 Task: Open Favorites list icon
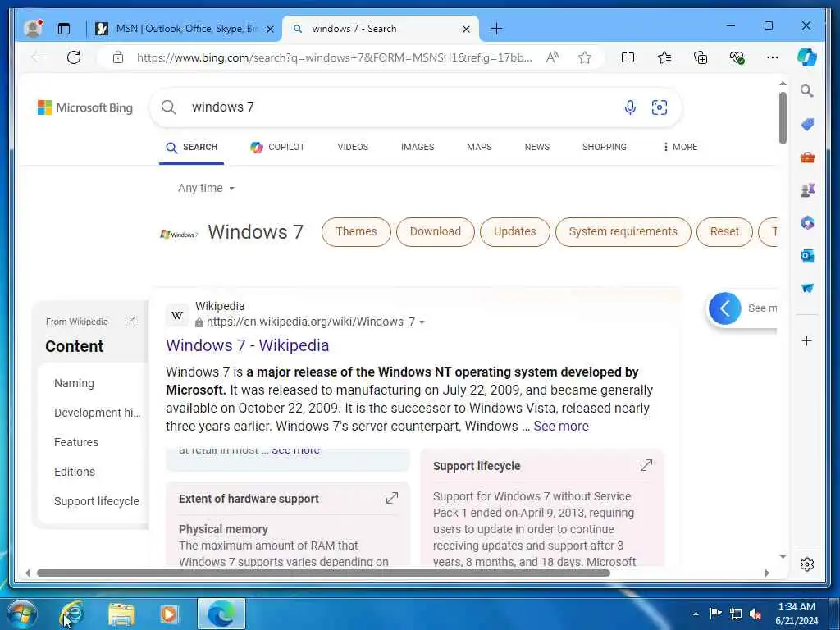pos(664,57)
